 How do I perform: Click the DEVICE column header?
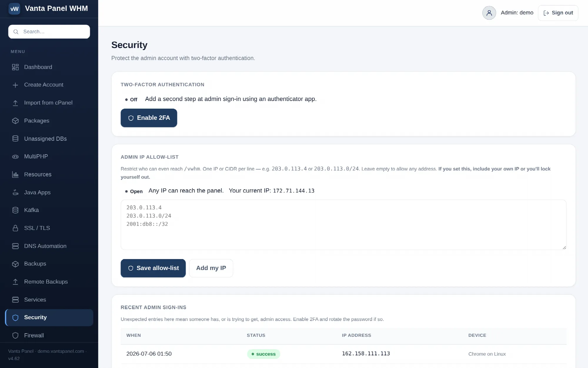click(x=477, y=335)
